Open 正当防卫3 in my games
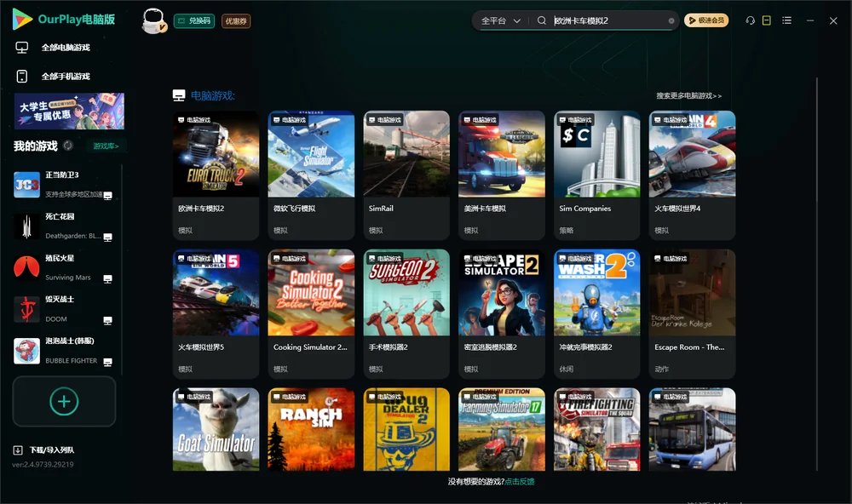This screenshot has width=852, height=504. point(64,185)
